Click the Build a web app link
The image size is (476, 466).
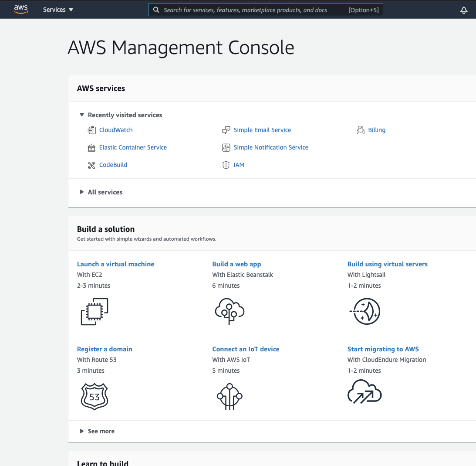pos(236,264)
